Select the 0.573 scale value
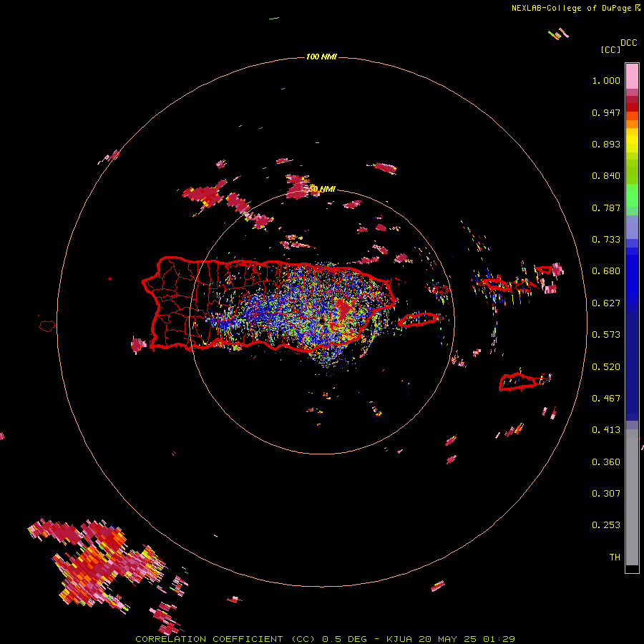The height and width of the screenshot is (644, 644). pyautogui.click(x=606, y=335)
